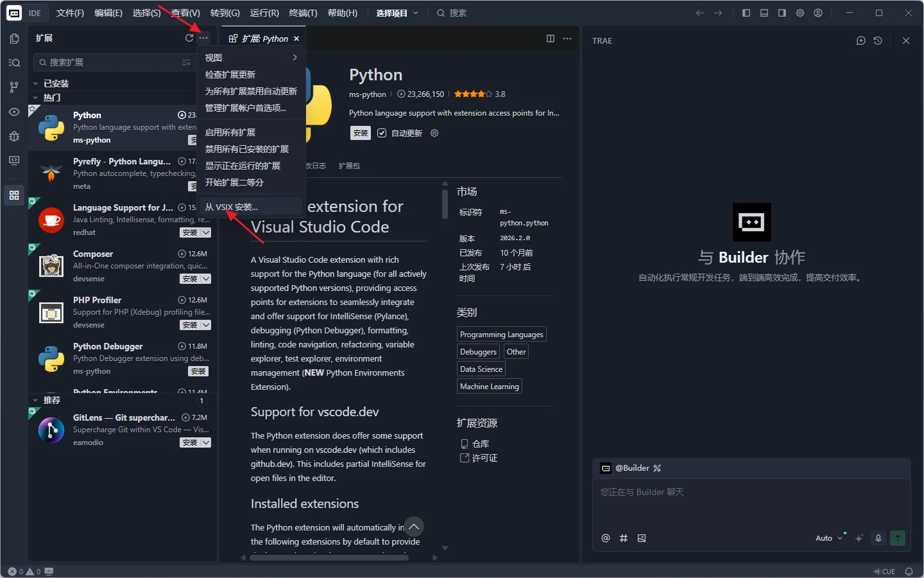The width and height of the screenshot is (924, 578).
Task: Open the Auto model dropdown
Action: click(x=828, y=538)
